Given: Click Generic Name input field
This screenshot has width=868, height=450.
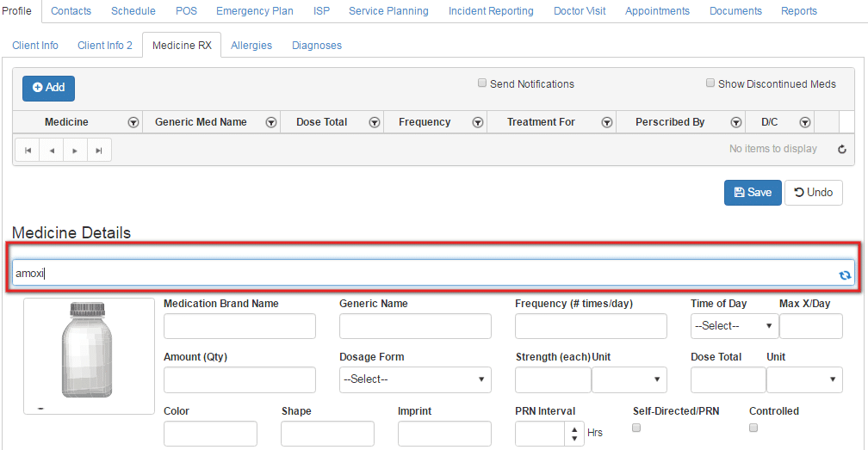Looking at the screenshot, I should (x=415, y=326).
